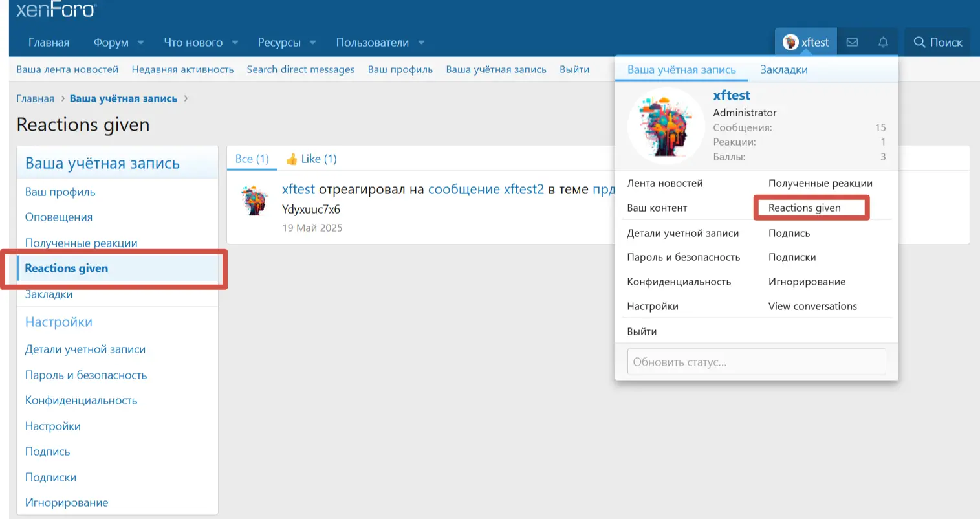Click the notifications bell icon

point(883,42)
